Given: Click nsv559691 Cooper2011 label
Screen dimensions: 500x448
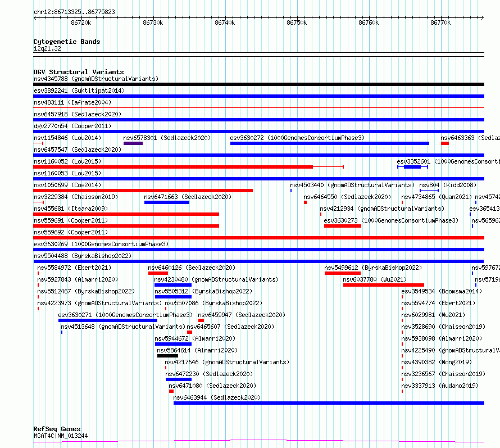Looking at the screenshot, I should [x=71, y=220].
